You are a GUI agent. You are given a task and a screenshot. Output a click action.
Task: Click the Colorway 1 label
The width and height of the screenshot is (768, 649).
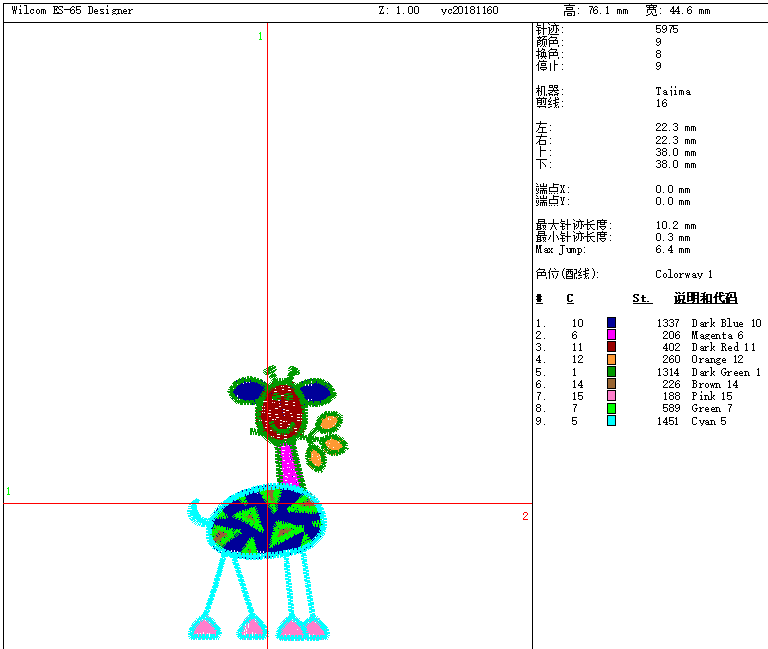(684, 274)
